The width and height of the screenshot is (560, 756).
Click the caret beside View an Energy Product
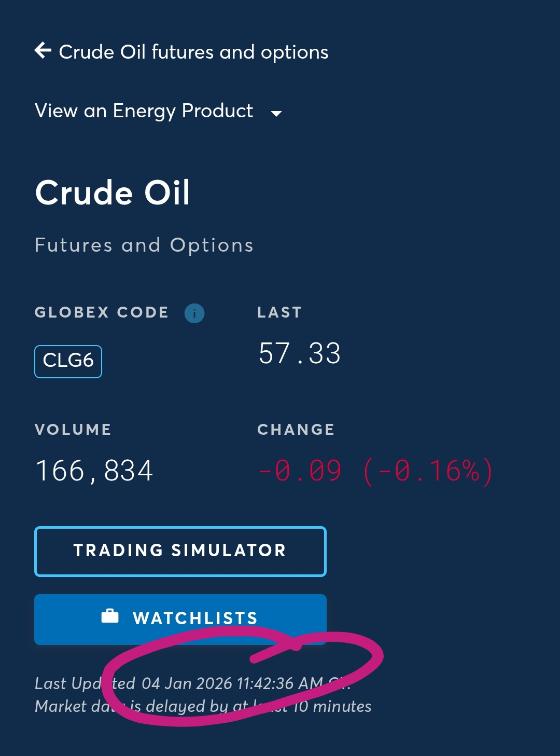[276, 113]
